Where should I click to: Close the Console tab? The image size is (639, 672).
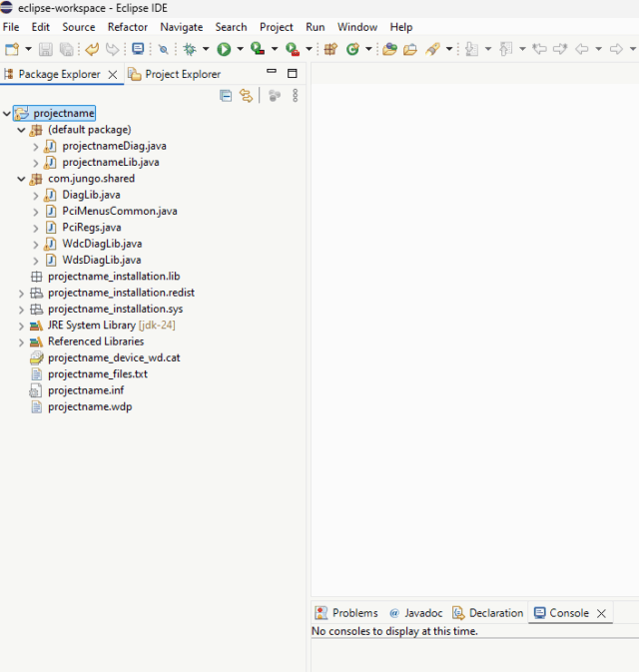601,613
